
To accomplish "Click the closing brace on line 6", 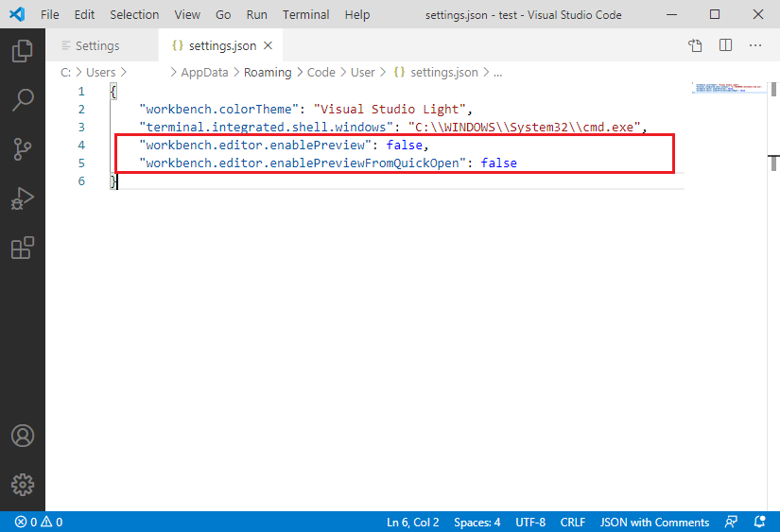I will tap(113, 181).
